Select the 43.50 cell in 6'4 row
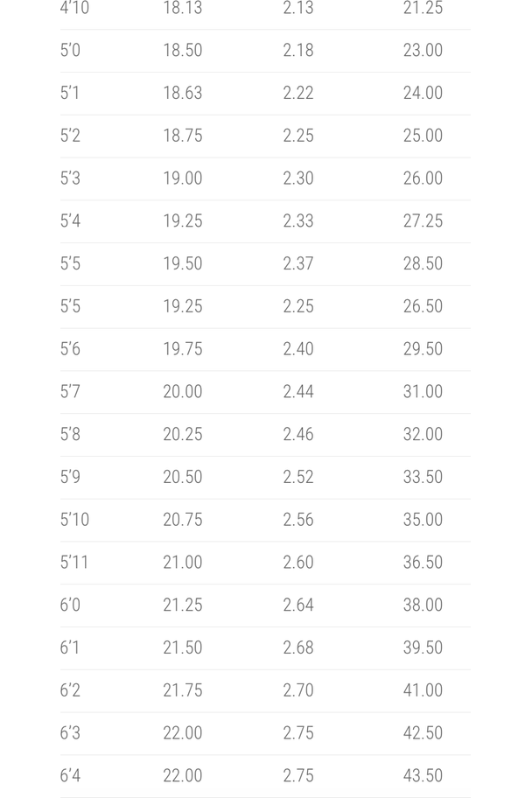The height and width of the screenshot is (798, 532). 423,775
